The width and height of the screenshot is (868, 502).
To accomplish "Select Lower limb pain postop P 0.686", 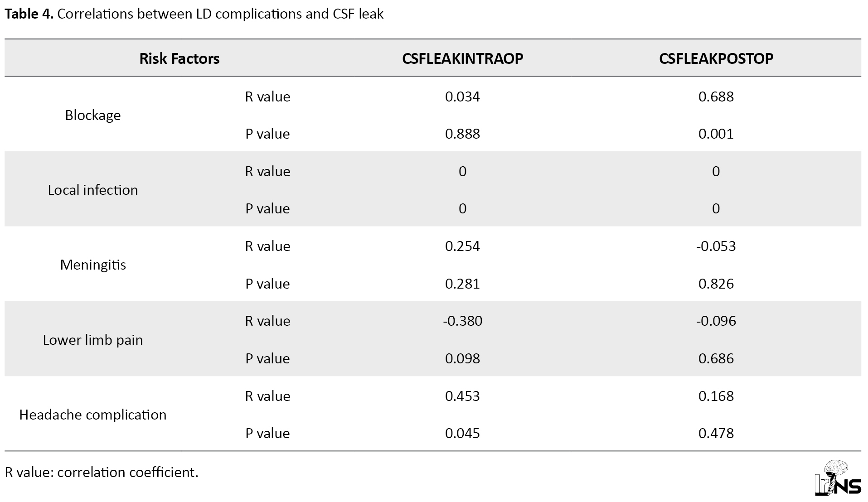I will coord(716,358).
